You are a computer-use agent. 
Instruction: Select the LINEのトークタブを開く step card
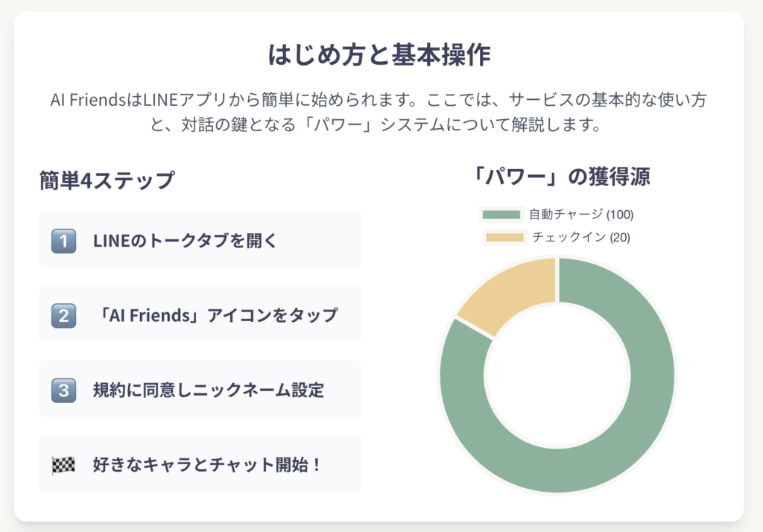tap(200, 239)
